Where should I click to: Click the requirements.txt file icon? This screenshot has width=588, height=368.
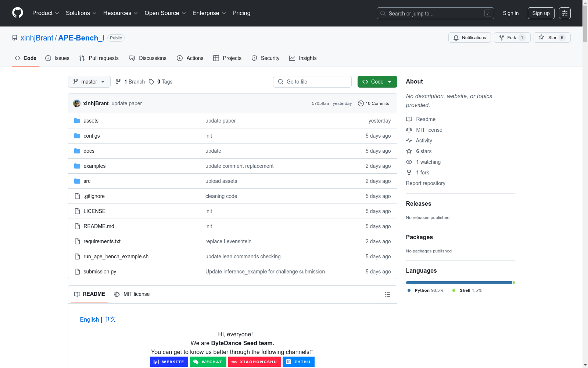click(x=77, y=241)
